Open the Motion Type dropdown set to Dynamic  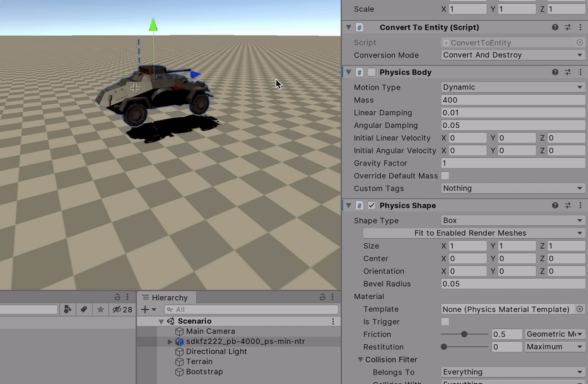point(512,87)
